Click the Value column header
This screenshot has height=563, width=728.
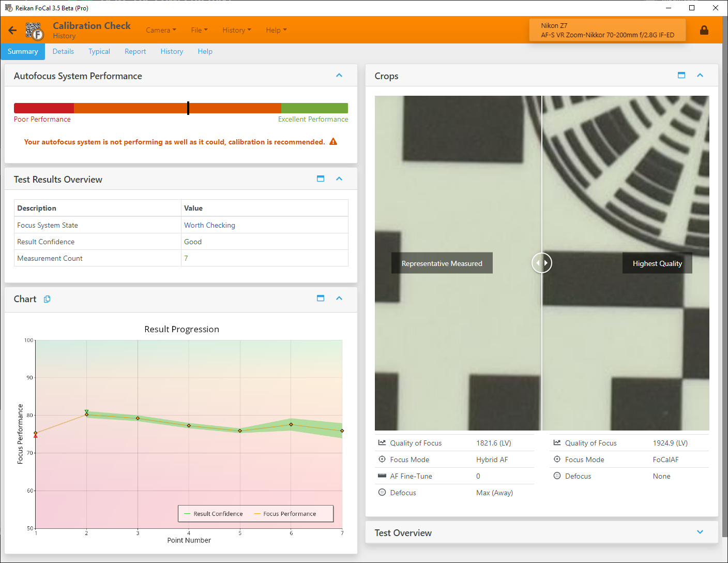193,208
